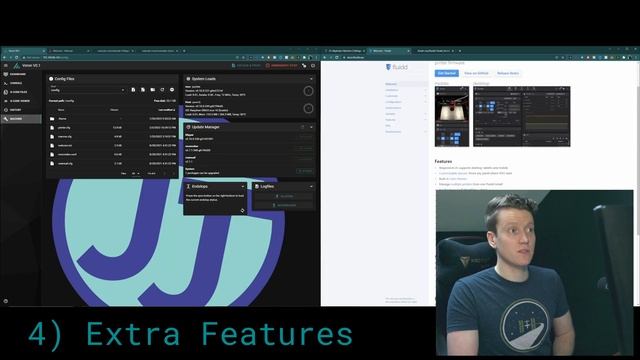Viewport: 640px width, 360px height.
Task: Reload the page in left browser window
Action: coord(17,58)
